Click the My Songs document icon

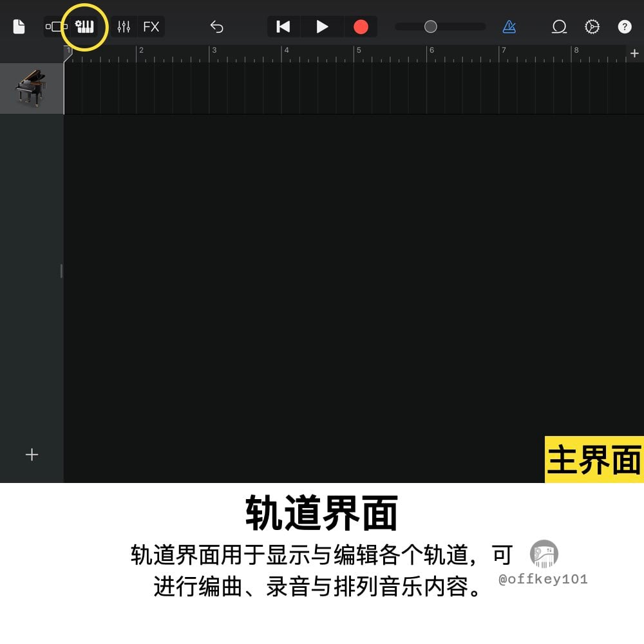pos(19,26)
